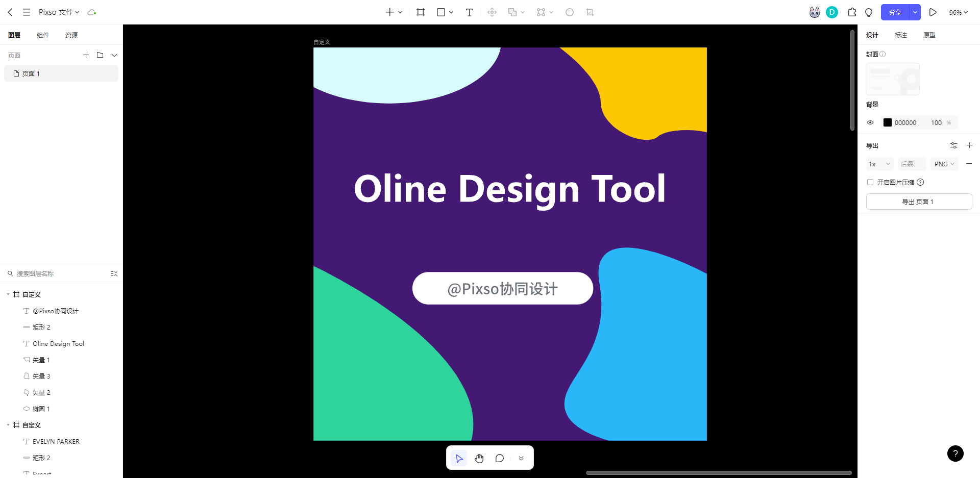
Task: Select the Text tool
Action: [470, 12]
